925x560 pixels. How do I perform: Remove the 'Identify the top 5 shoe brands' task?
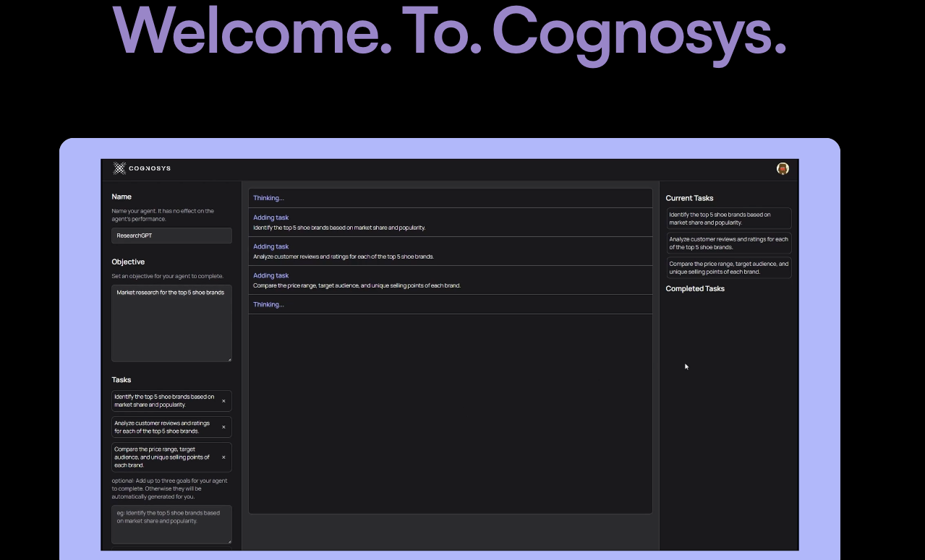223,401
